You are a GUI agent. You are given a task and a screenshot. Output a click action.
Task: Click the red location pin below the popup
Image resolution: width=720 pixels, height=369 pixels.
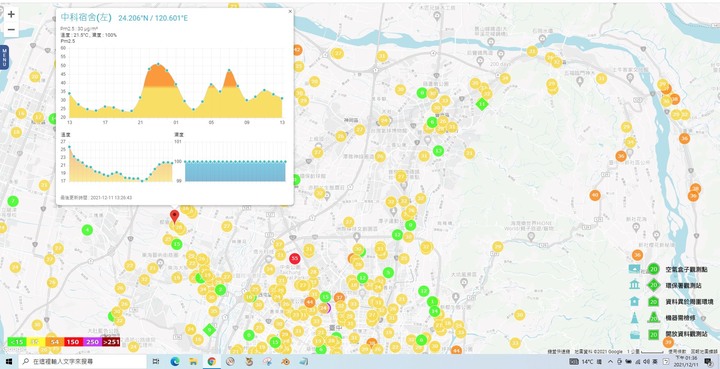tap(174, 216)
